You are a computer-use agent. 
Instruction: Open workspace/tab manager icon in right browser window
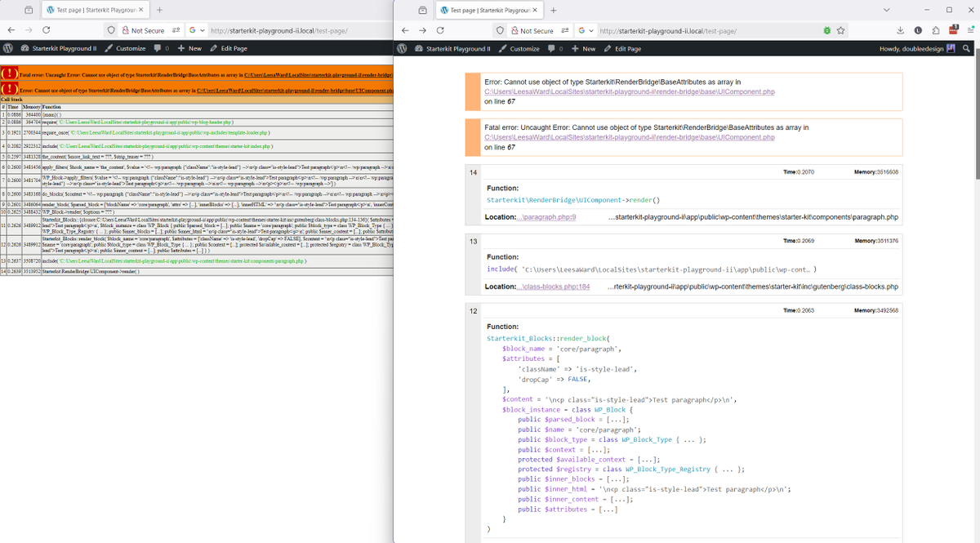tap(422, 10)
